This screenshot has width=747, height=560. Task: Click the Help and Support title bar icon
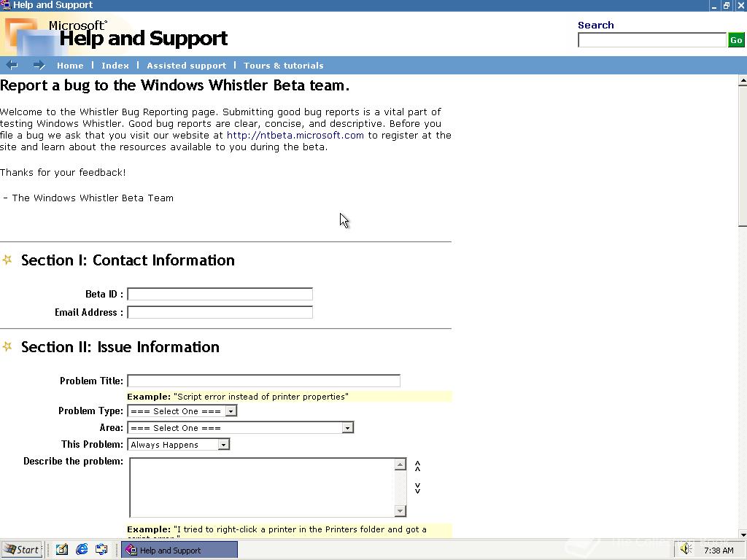[5, 5]
